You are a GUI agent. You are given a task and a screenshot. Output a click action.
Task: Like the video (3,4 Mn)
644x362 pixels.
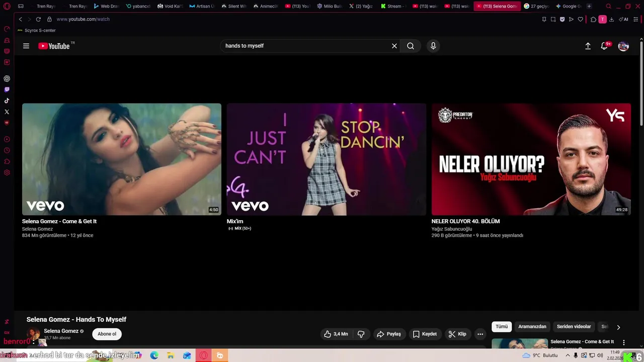pos(336,334)
